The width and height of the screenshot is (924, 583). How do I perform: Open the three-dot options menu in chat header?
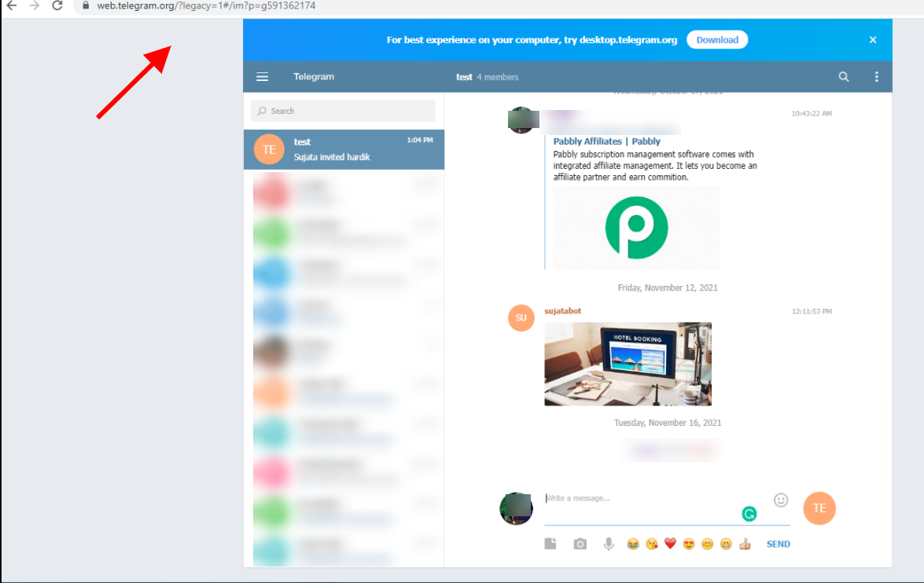876,76
